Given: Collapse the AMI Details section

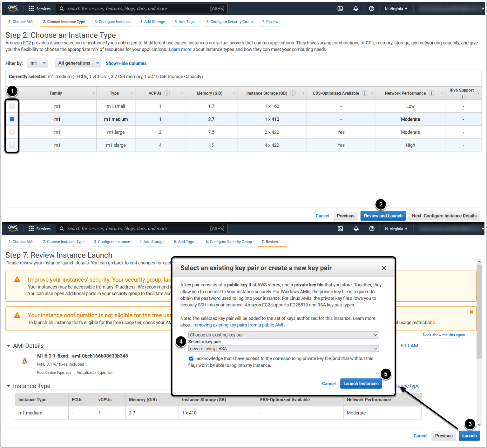Looking at the screenshot, I should pyautogui.click(x=9, y=346).
